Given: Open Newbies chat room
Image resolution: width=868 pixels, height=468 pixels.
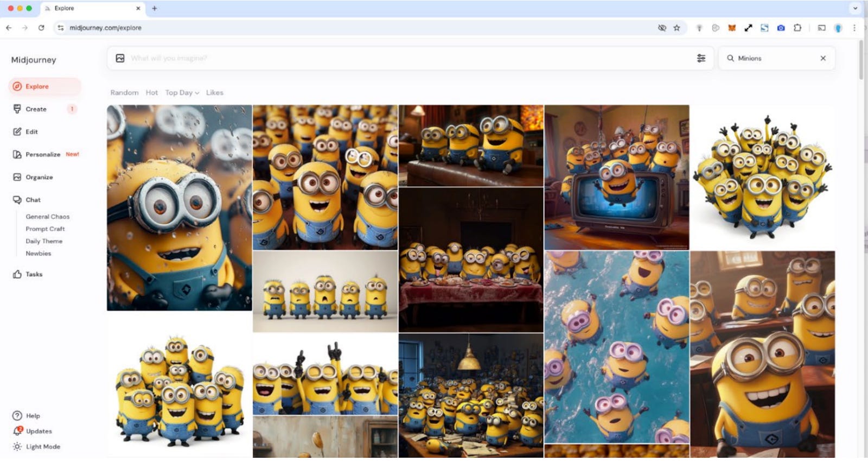Looking at the screenshot, I should pos(38,254).
